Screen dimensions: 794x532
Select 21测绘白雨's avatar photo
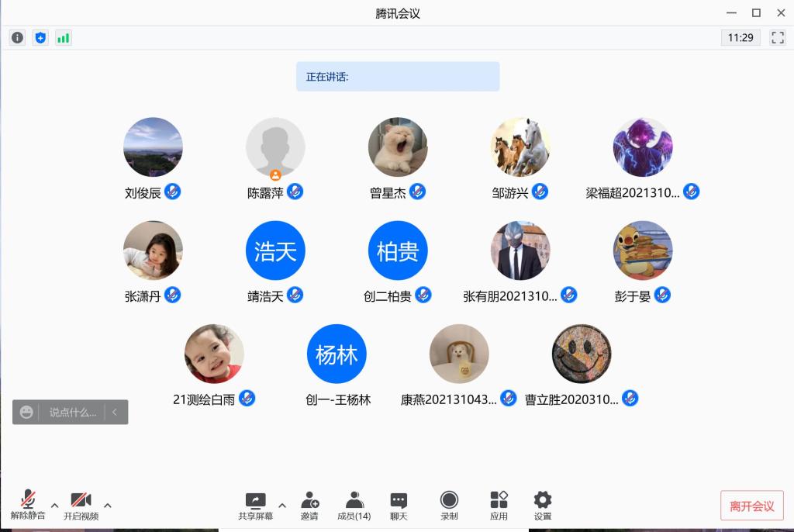[214, 354]
